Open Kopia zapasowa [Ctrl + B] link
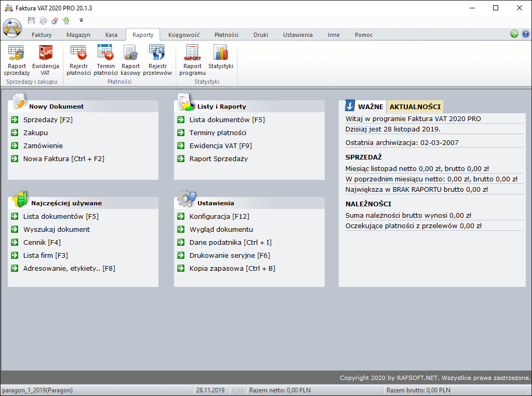 232,268
